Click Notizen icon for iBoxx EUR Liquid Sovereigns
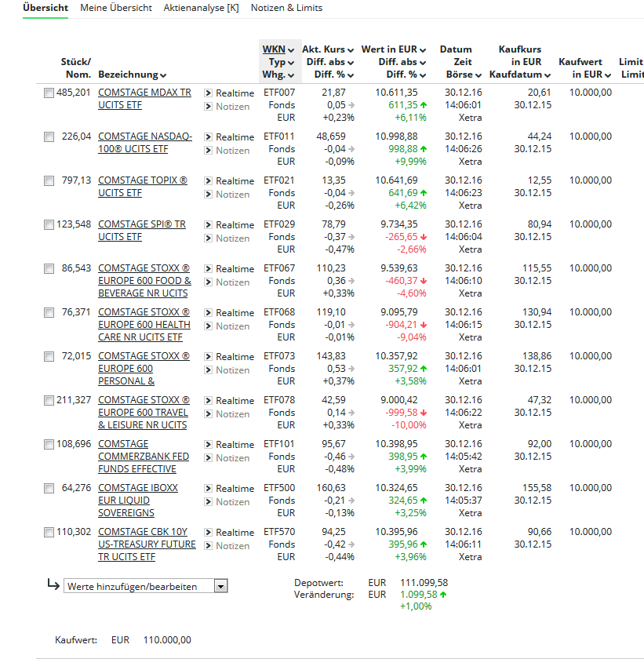 point(208,502)
